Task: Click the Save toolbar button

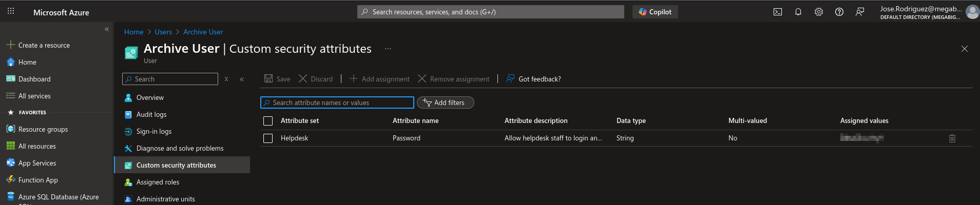Action: click(277, 79)
